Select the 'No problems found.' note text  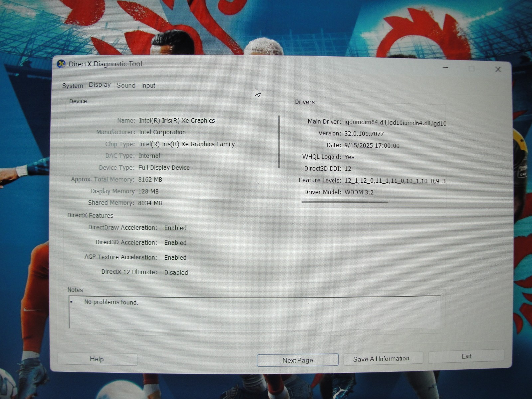(111, 302)
